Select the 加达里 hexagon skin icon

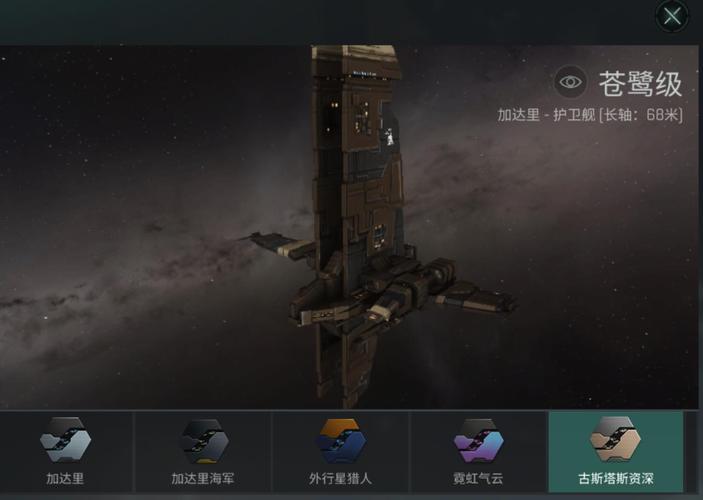[x=65, y=440]
